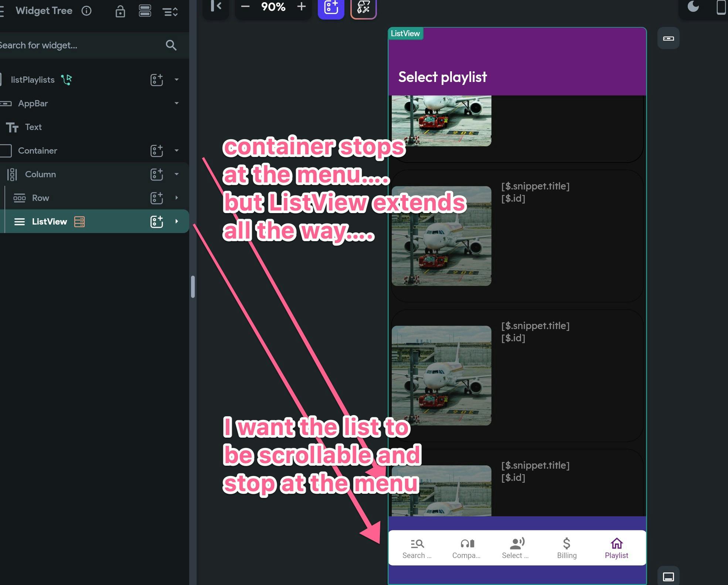This screenshot has height=585, width=728.
Task: Click the add widget icon beside Container
Action: pyautogui.click(x=157, y=151)
